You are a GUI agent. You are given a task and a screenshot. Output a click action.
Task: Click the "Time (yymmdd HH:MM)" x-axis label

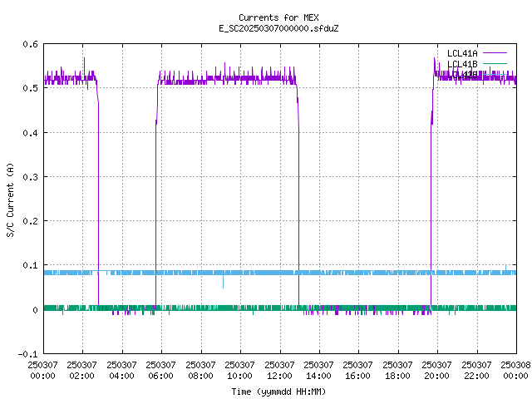coord(278,392)
